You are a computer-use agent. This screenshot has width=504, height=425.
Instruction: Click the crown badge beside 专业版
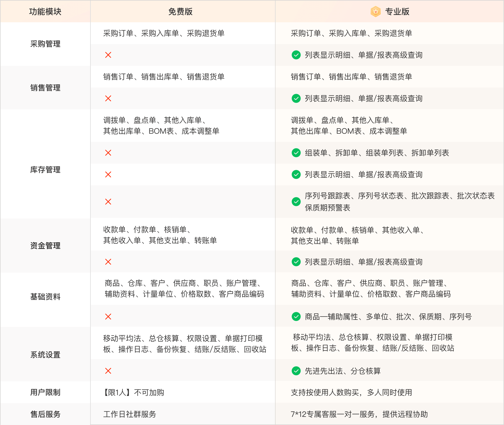[376, 12]
